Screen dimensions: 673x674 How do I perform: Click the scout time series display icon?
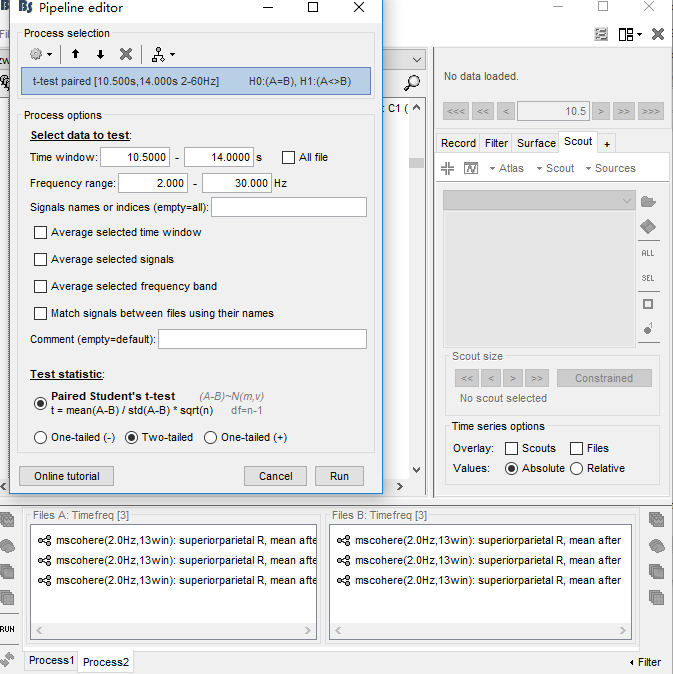pyautogui.click(x=471, y=168)
